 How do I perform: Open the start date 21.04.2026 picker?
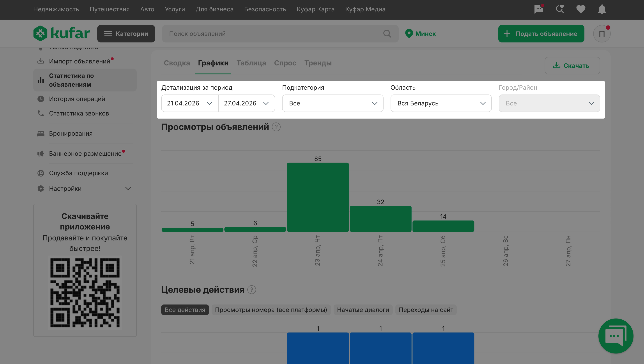[190, 103]
